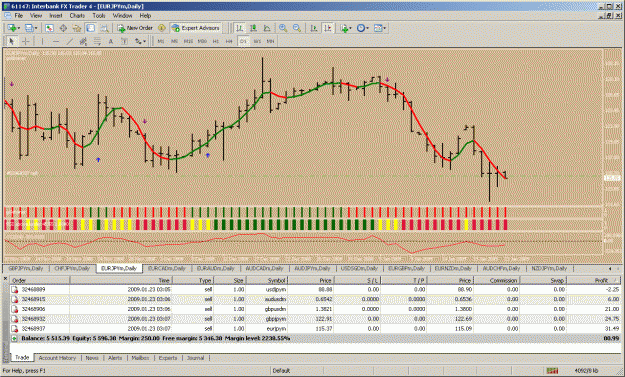The width and height of the screenshot is (625, 377).
Task: Open the Journal terminal tab
Action: pos(195,358)
